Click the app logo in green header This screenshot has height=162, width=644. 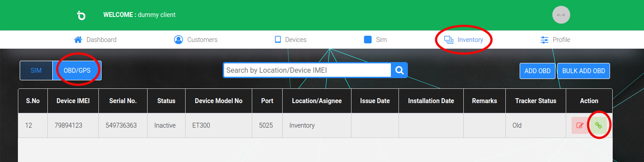click(81, 15)
